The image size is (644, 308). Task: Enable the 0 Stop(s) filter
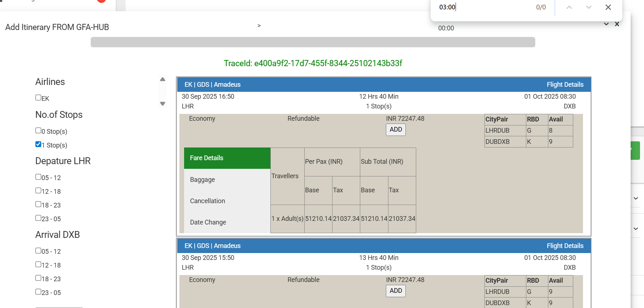38,131
